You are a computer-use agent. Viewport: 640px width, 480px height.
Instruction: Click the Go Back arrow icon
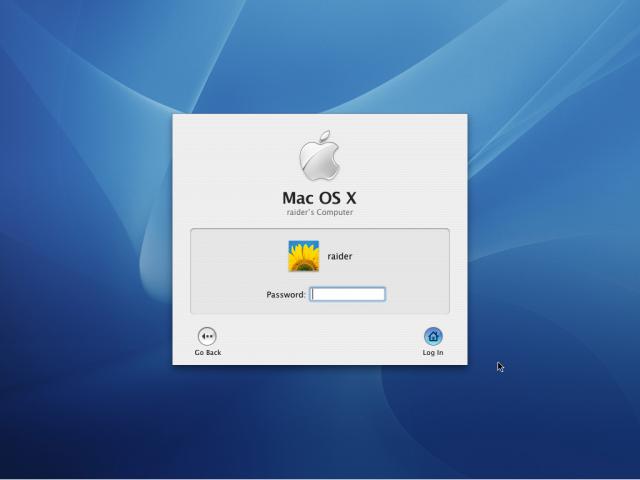tap(207, 336)
